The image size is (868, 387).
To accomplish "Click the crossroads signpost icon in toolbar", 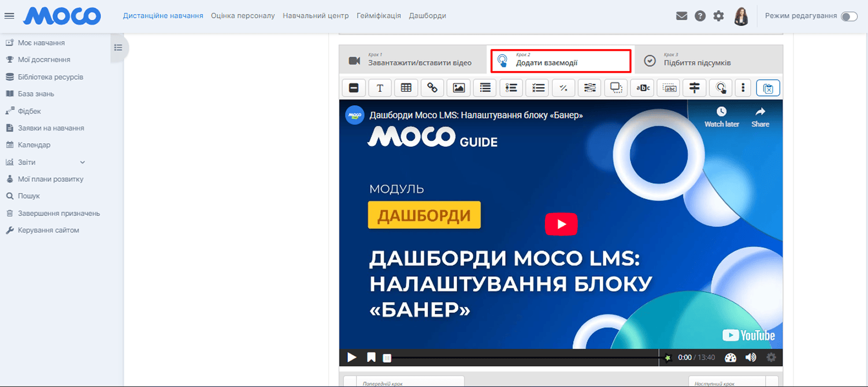I will 694,88.
